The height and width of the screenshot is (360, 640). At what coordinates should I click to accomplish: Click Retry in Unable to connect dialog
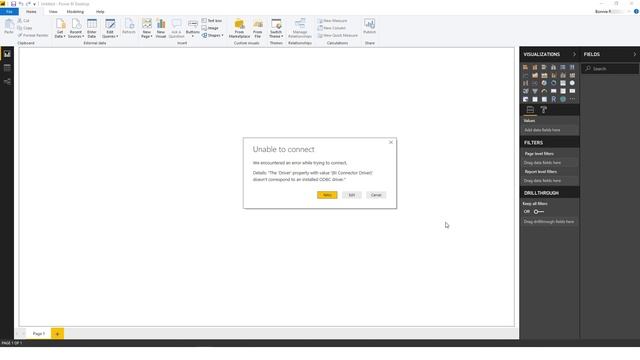click(327, 195)
